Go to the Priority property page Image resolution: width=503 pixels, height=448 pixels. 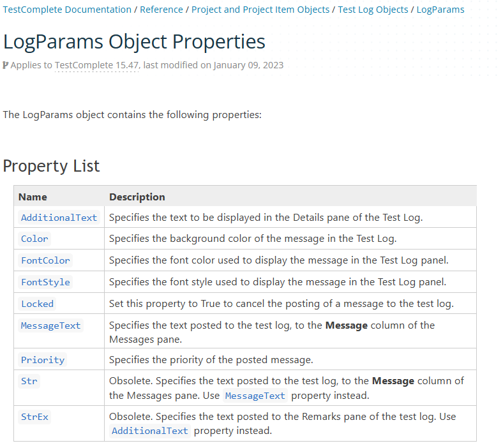43,360
